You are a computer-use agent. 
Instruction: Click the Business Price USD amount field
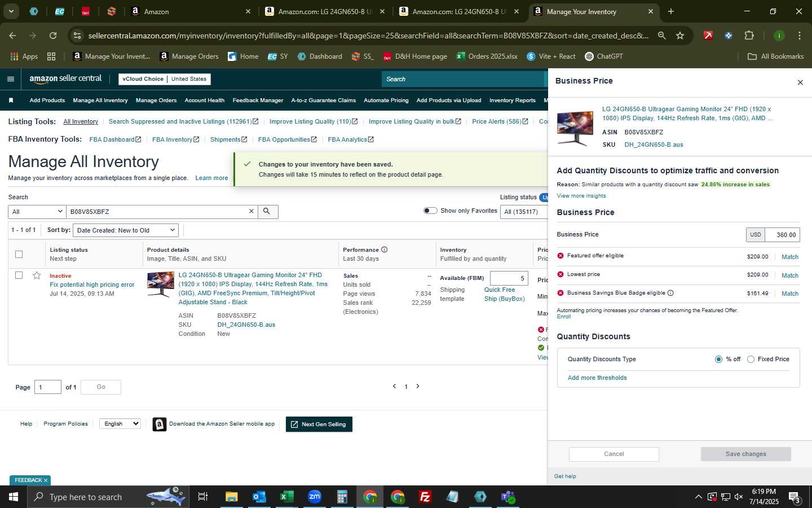(783, 235)
